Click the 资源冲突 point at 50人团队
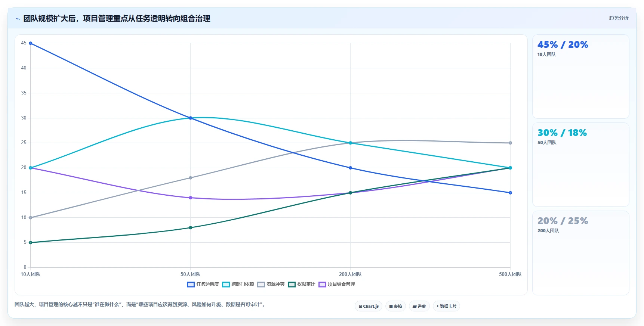The image size is (644, 326). [191, 178]
